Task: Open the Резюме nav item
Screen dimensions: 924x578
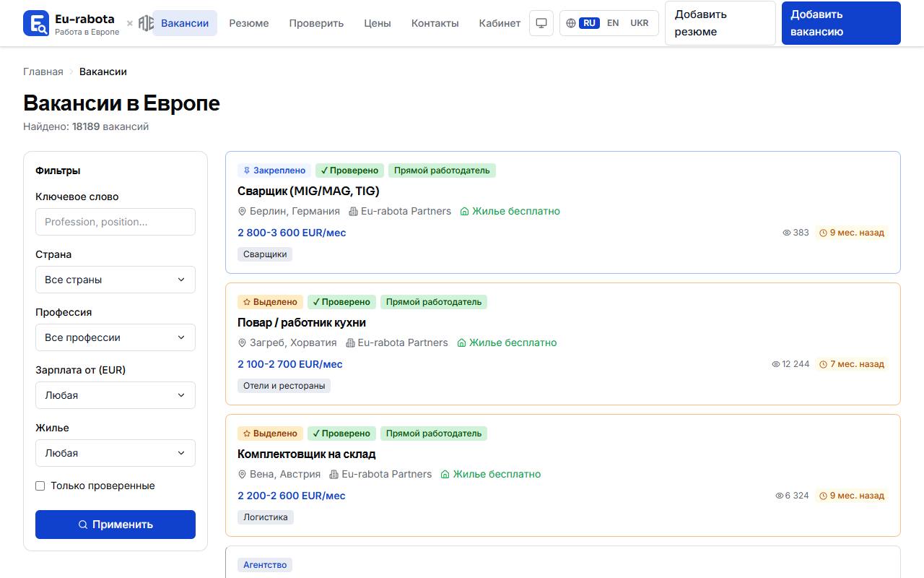Action: point(249,23)
